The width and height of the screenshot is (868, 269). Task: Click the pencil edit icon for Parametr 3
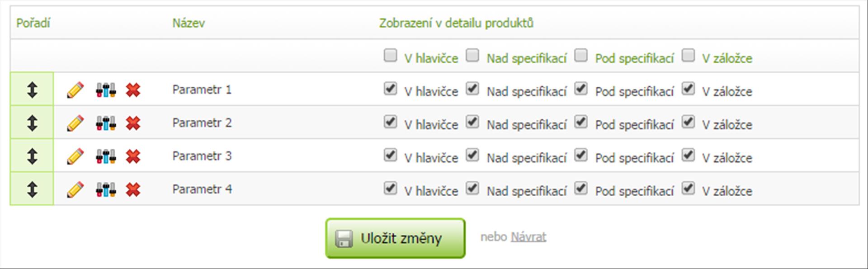click(x=75, y=156)
